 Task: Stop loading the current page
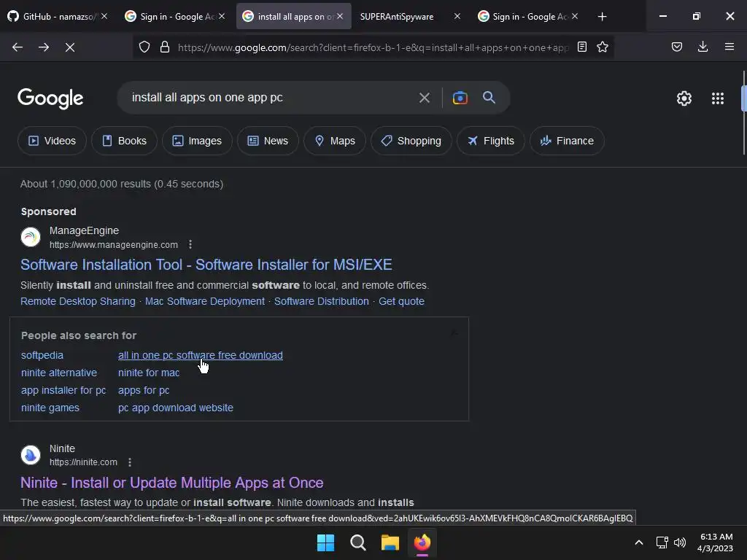pos(70,47)
